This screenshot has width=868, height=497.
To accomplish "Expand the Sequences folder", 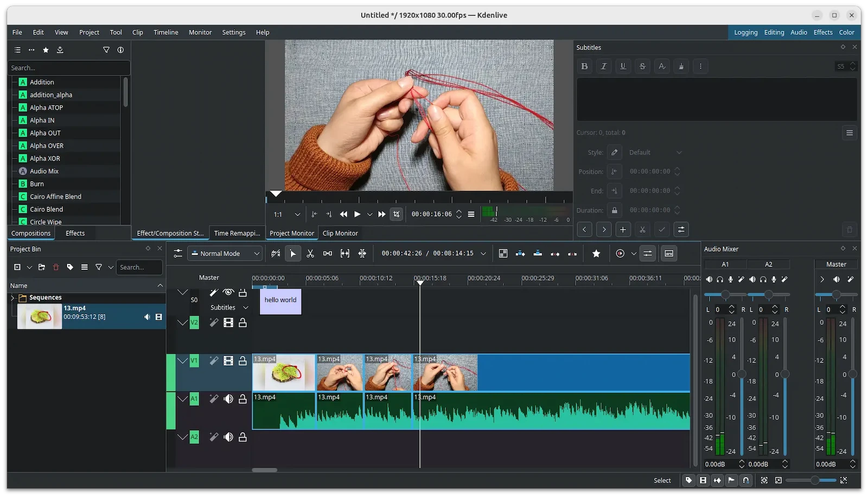I will click(x=12, y=298).
